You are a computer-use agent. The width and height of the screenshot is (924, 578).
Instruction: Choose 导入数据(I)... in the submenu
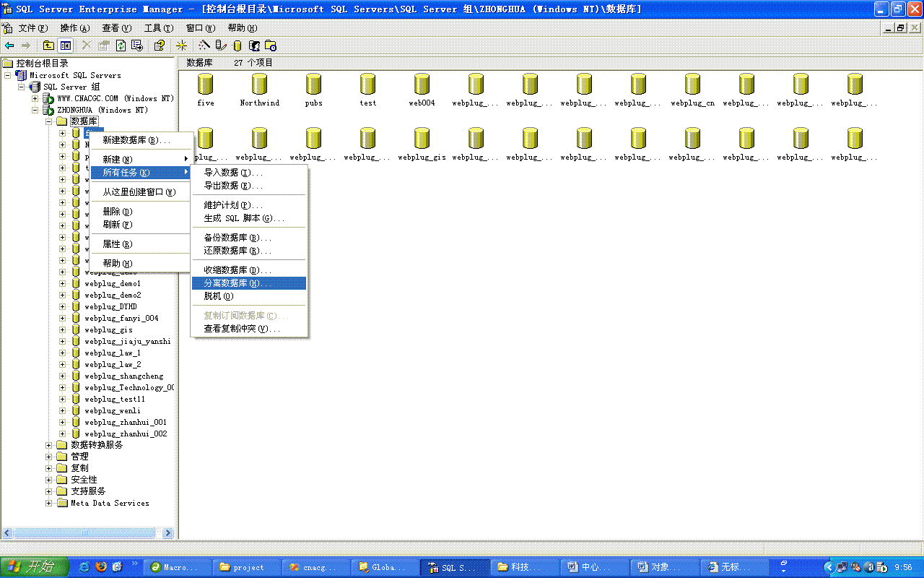click(249, 173)
